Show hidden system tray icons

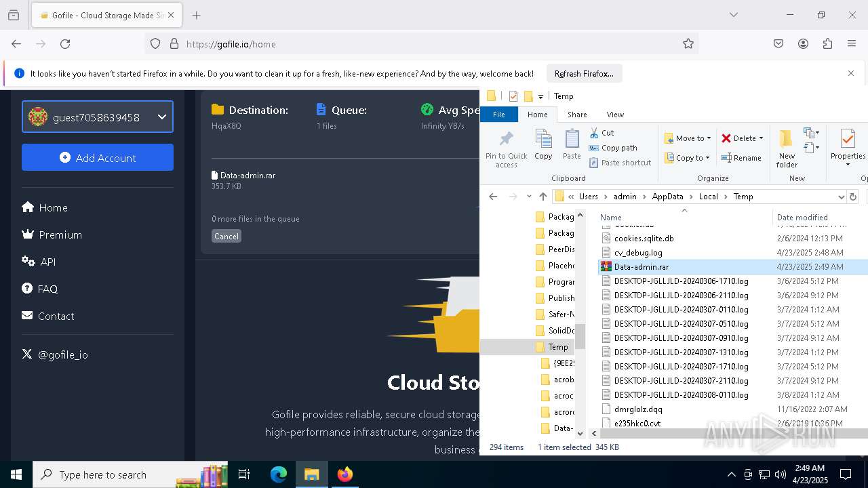point(731,474)
